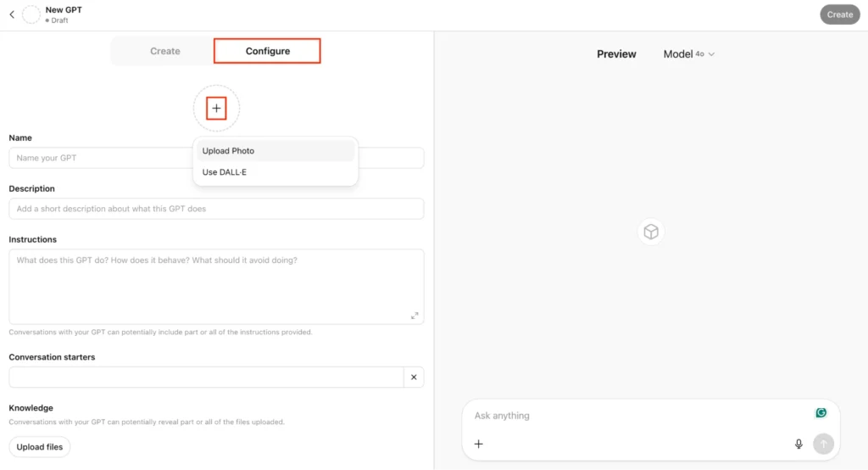868x470 pixels.
Task: Click the note about revealing uploaded files
Action: click(147, 422)
